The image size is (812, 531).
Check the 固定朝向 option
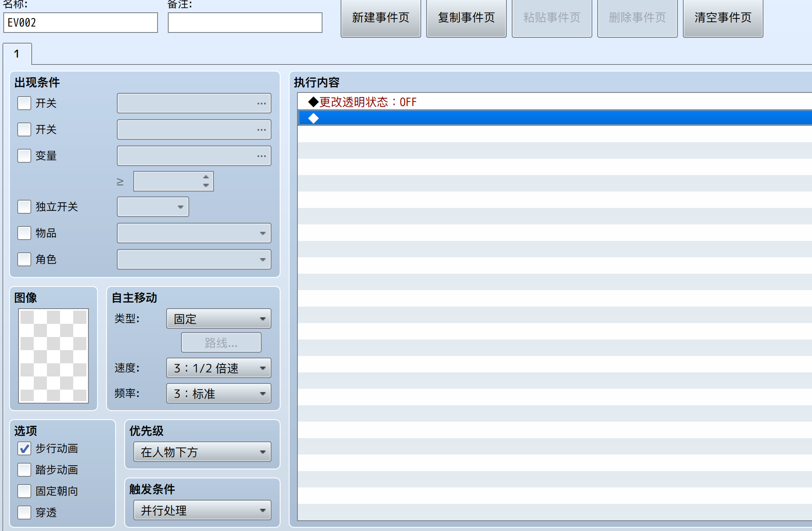coord(24,491)
